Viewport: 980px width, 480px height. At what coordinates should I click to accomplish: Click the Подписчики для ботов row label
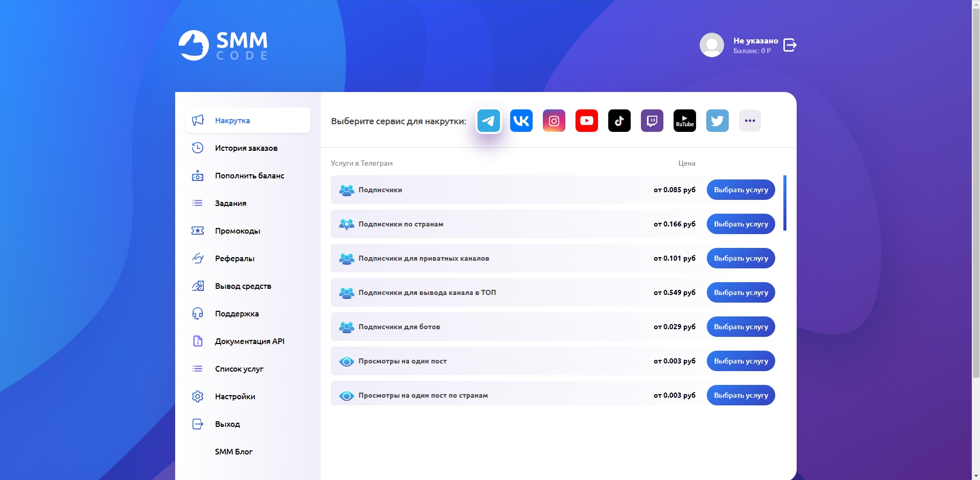[x=399, y=327]
